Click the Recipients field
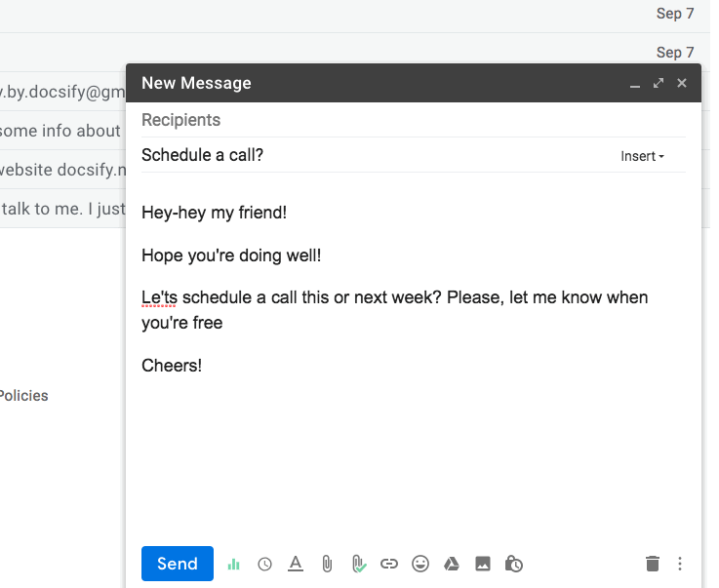Screen dimensions: 719x588 (390, 120)
